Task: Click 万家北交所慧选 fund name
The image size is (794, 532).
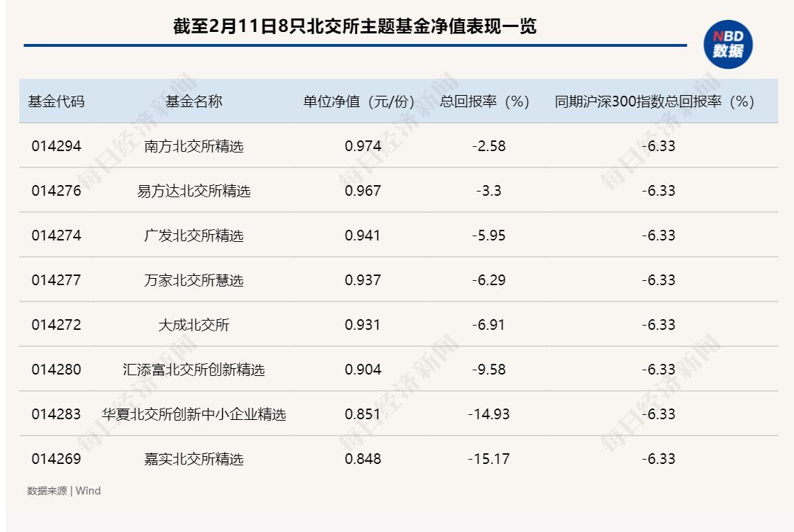Action: coord(194,280)
